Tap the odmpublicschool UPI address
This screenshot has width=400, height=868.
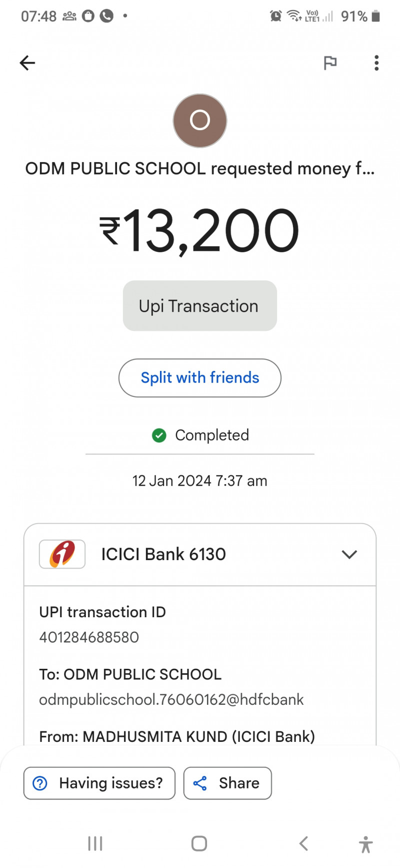(x=171, y=699)
